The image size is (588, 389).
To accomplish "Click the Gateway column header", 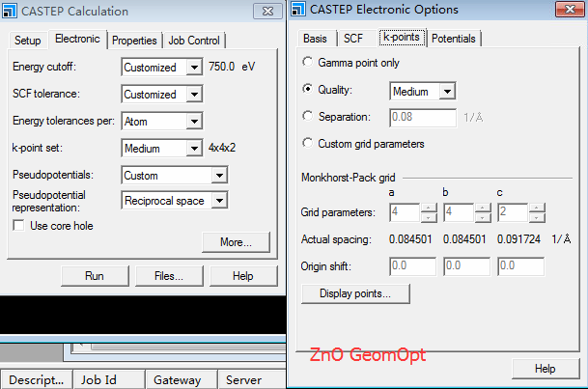I will coord(182,379).
